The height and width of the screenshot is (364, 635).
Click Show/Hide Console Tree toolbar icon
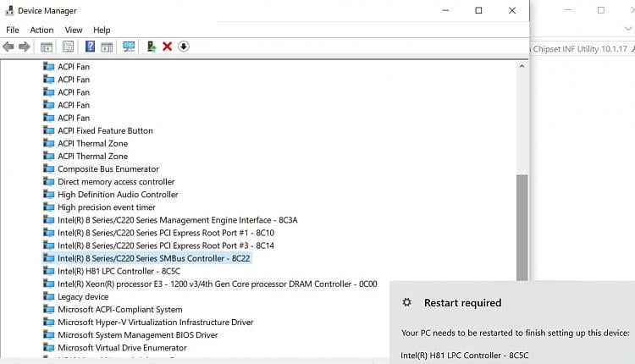pos(47,47)
